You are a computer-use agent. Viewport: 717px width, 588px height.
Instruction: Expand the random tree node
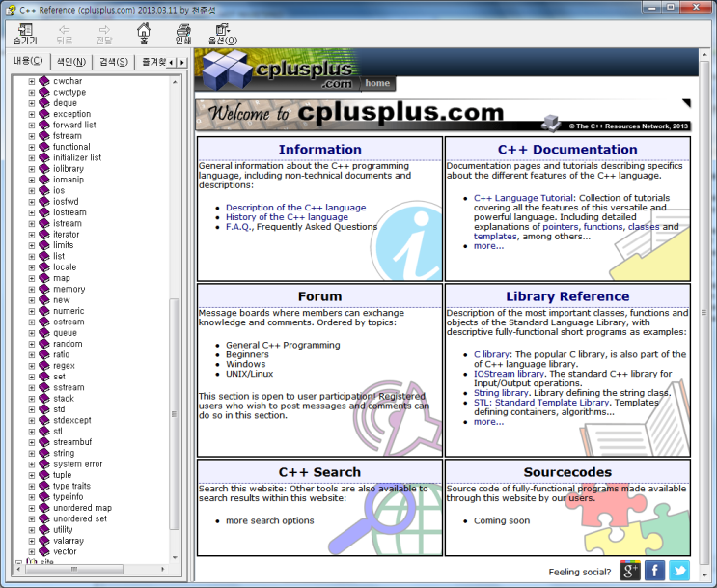pyautogui.click(x=31, y=344)
